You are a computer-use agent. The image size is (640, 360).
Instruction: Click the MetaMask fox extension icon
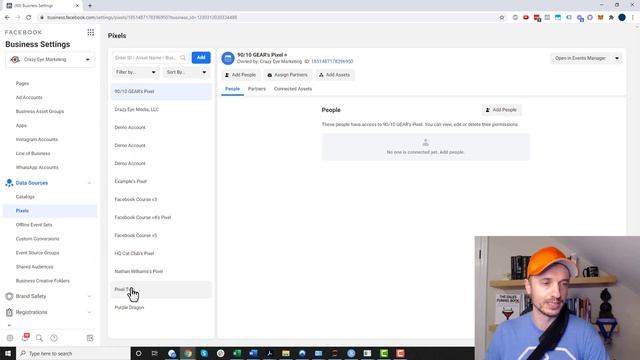pyautogui.click(x=600, y=18)
